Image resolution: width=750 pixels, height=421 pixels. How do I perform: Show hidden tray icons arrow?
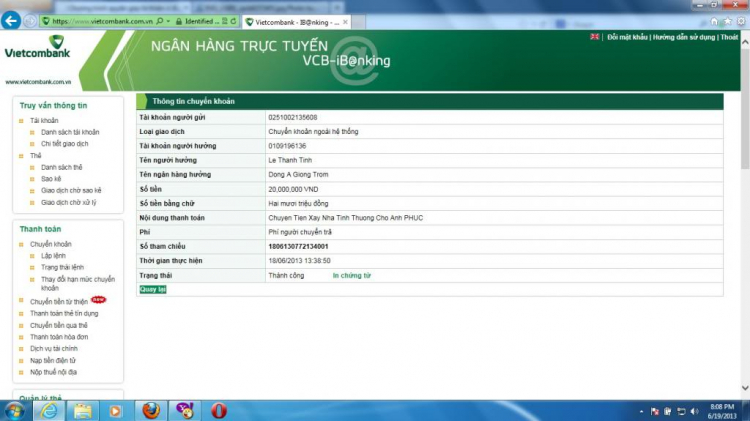pyautogui.click(x=641, y=411)
